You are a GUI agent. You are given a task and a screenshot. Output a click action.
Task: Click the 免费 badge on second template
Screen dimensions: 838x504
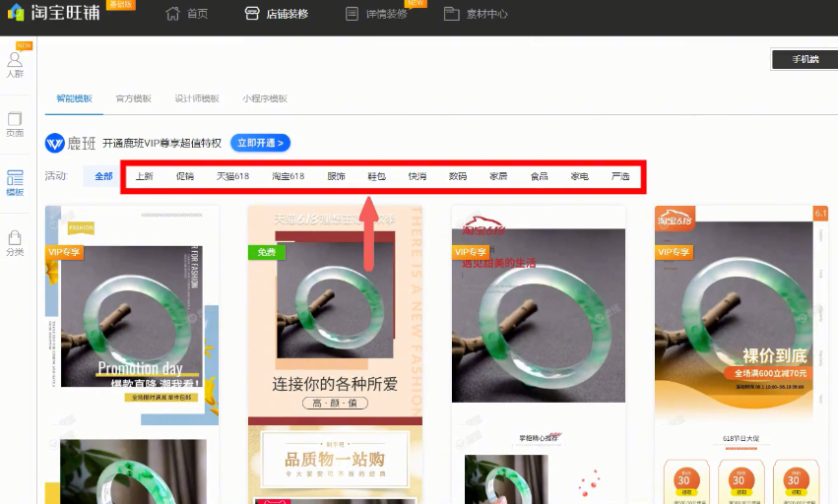point(267,252)
